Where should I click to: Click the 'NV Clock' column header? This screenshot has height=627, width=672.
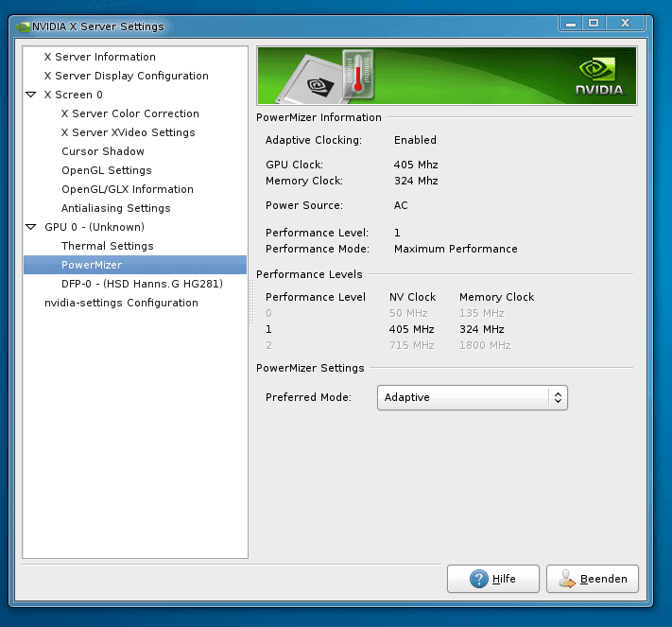(412, 297)
